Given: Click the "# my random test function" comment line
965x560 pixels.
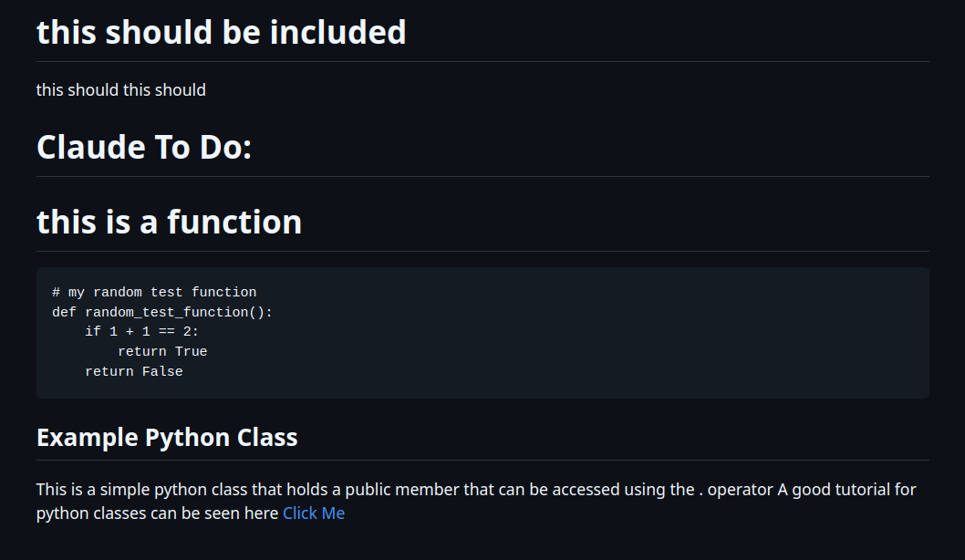Looking at the screenshot, I should (x=154, y=292).
